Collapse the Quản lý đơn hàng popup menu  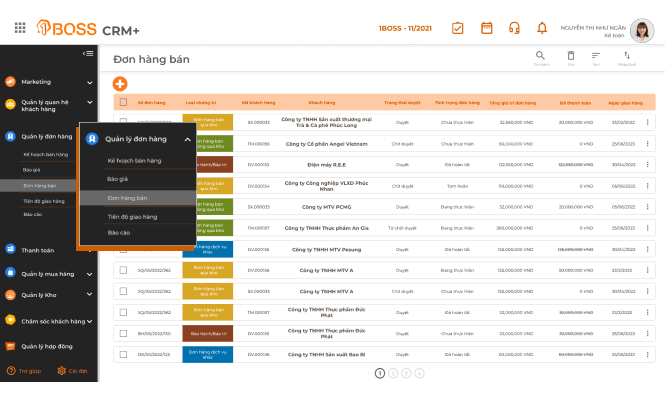tap(187, 139)
